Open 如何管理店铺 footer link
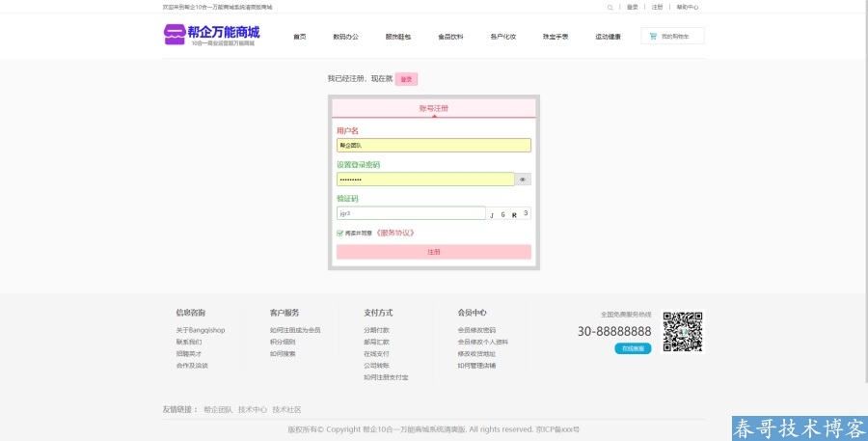 (476, 366)
